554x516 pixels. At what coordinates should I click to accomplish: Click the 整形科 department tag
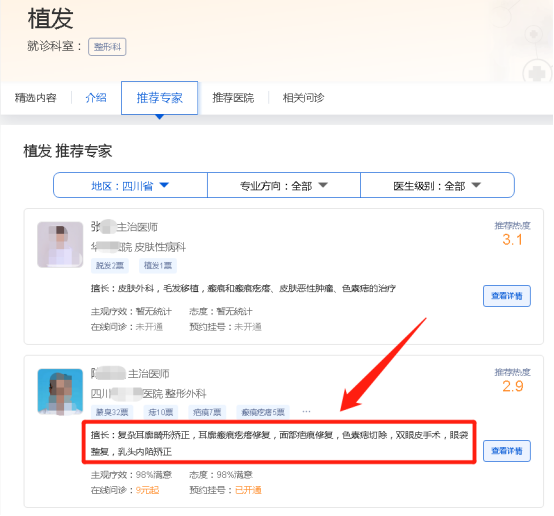(107, 47)
